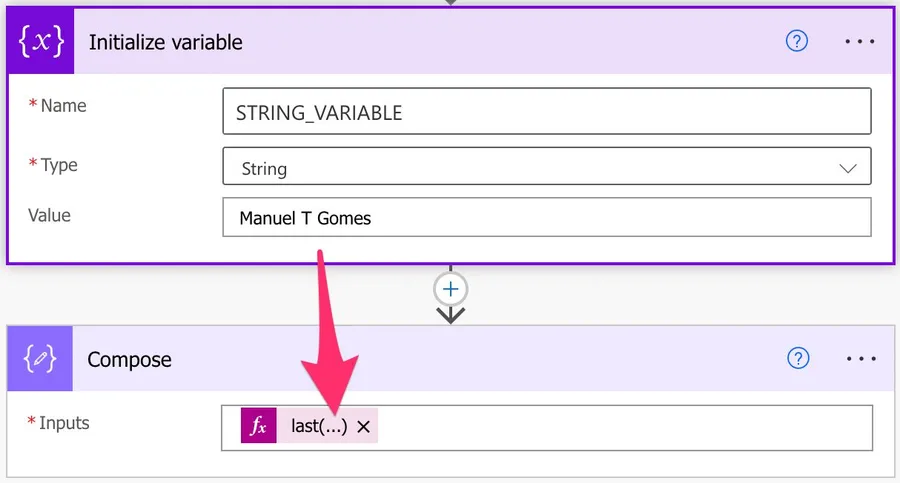Collapse the Initialize variable card header title
900x483 pixels.
click(x=166, y=42)
